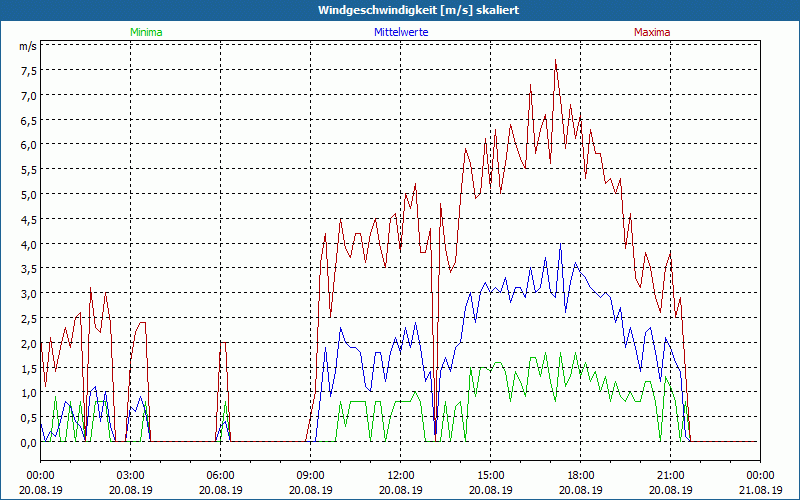Click the "3,0" y-axis value
Screen dimensions: 800x500
tap(29, 294)
